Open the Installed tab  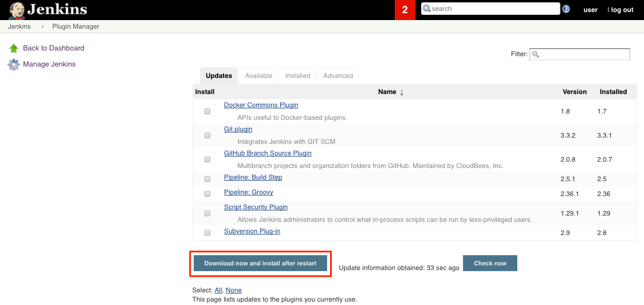pyautogui.click(x=298, y=76)
